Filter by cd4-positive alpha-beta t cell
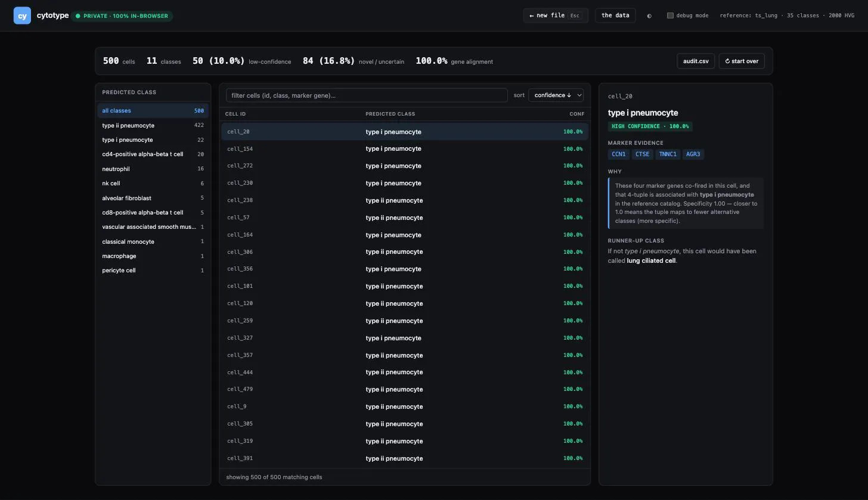 tap(153, 154)
